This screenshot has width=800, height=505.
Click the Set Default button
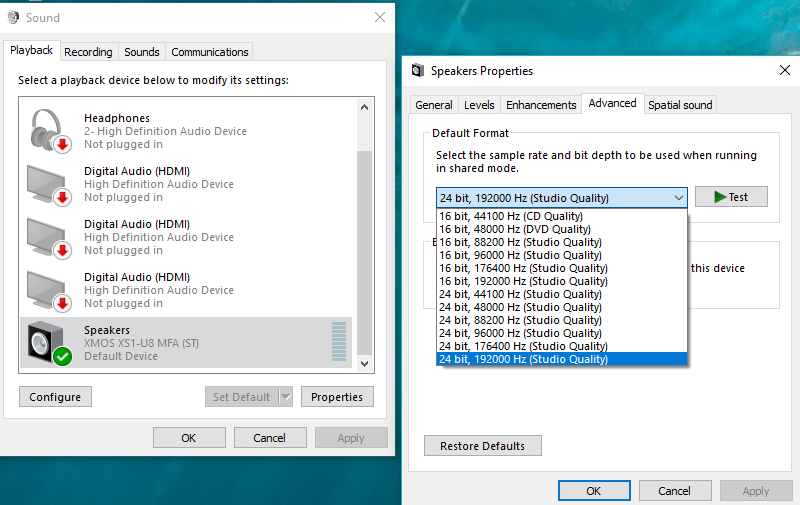(242, 397)
